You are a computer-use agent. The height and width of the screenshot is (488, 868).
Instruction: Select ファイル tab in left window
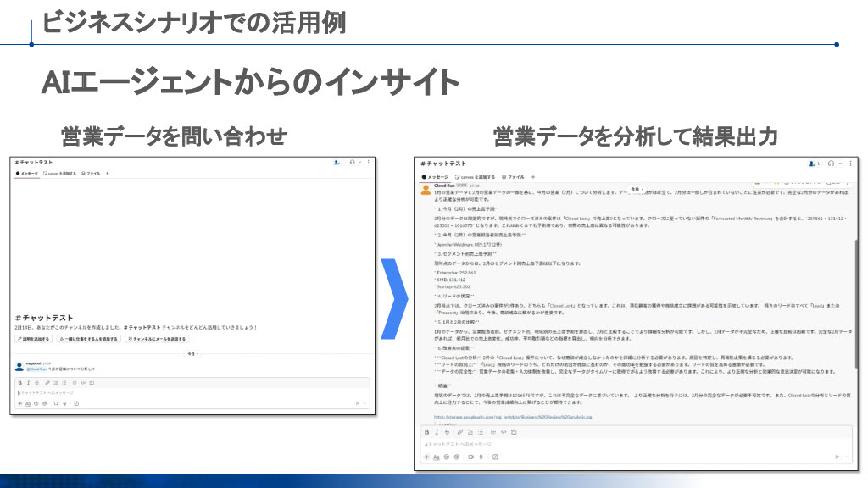point(91,173)
